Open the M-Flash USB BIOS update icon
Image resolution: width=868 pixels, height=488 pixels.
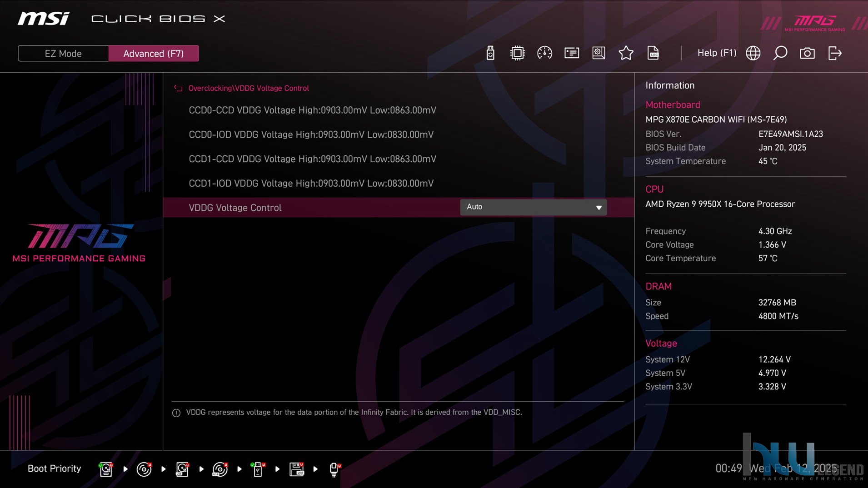(x=490, y=53)
